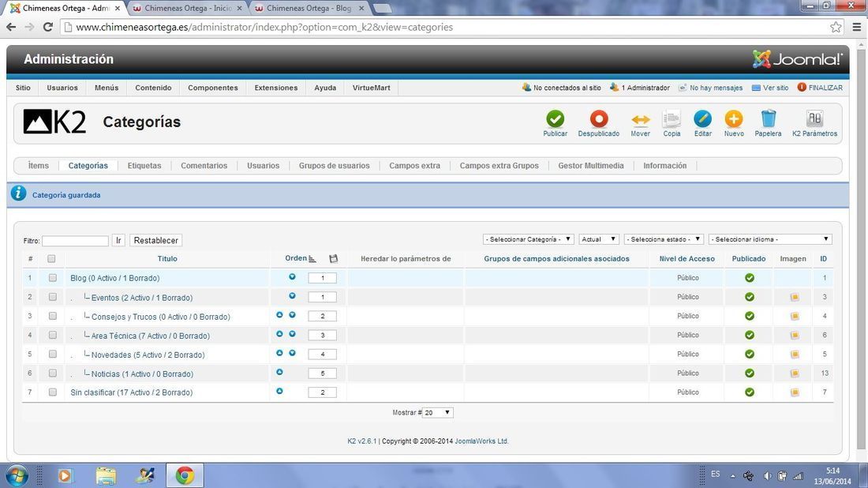Open the VirtueMart menu
868x488 pixels.
(372, 88)
